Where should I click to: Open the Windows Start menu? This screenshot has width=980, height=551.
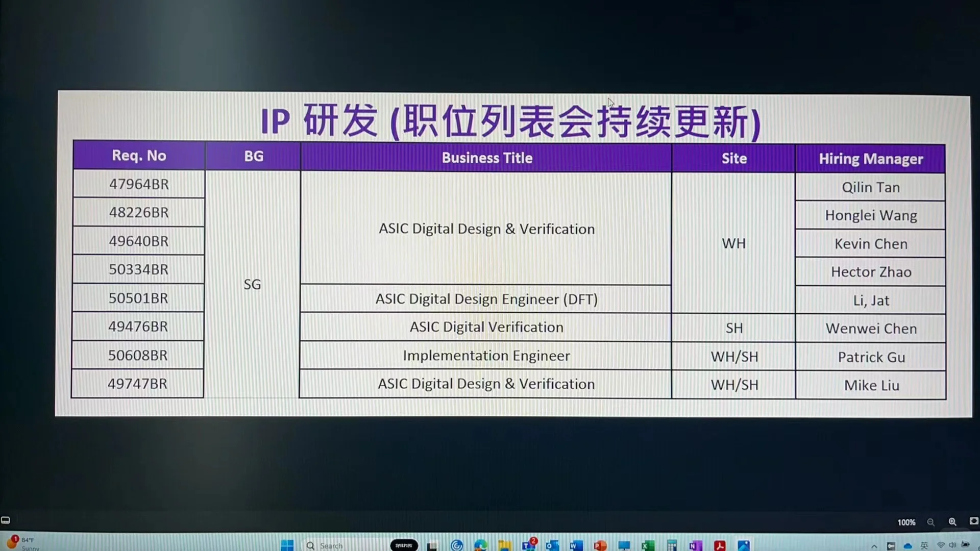click(x=287, y=545)
